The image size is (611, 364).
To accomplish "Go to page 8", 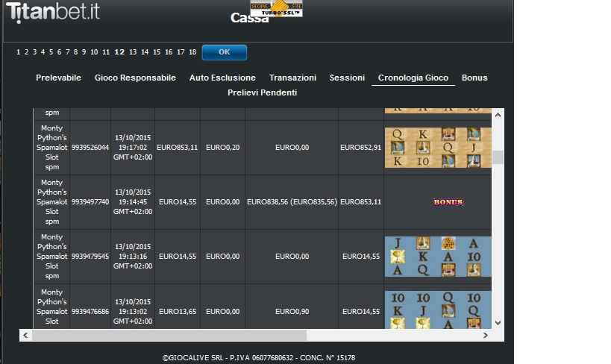I will [x=75, y=51].
